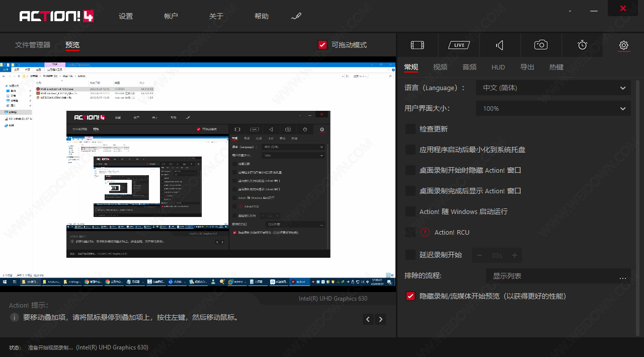Image resolution: width=644 pixels, height=357 pixels.
Task: Click the tip text 要移动叠加项
Action: (131, 318)
